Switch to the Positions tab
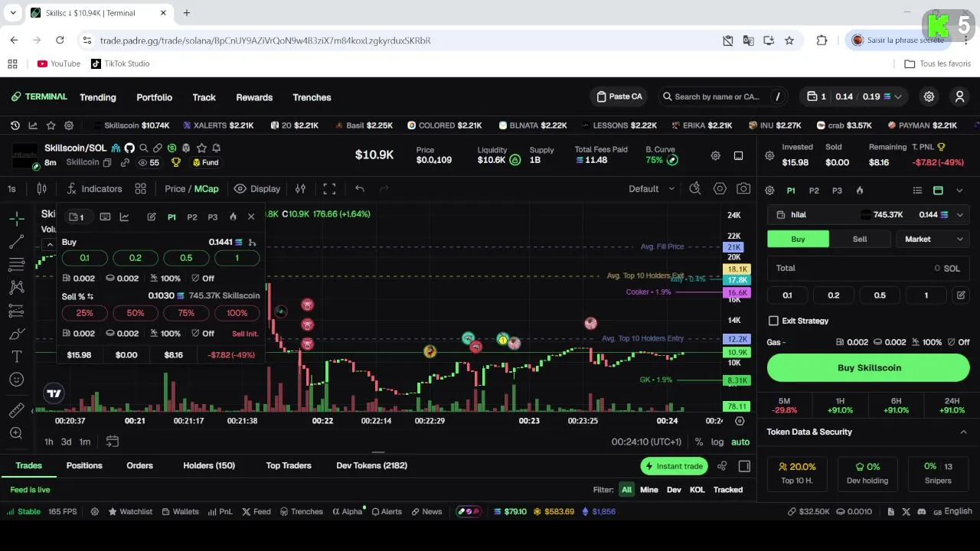The height and width of the screenshot is (551, 980). pos(84,465)
